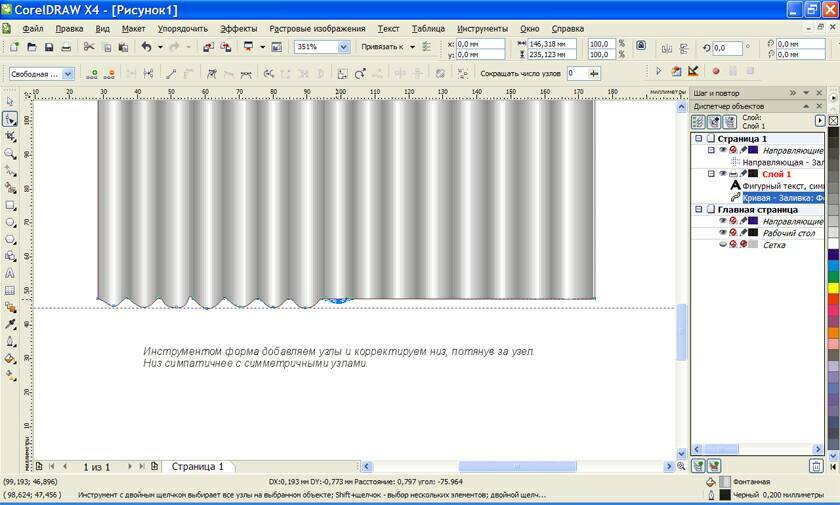Open the zoom level 351% dropdown

[344, 47]
